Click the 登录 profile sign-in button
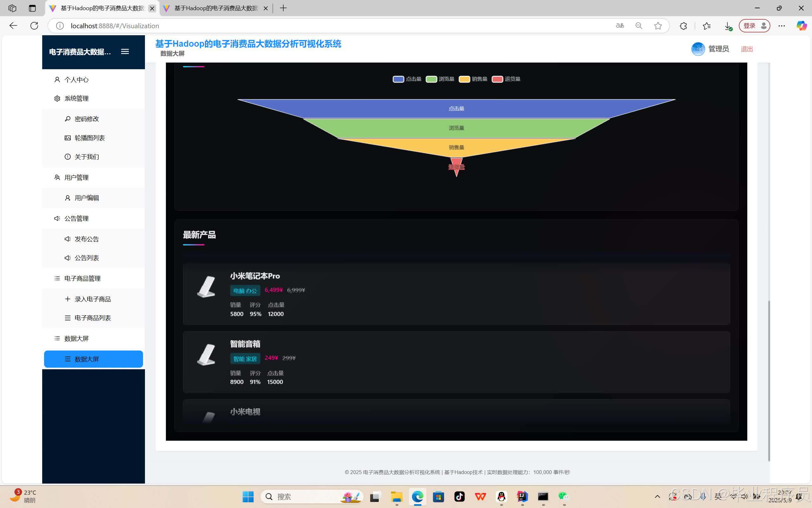Viewport: 812px width, 508px height. [x=754, y=26]
